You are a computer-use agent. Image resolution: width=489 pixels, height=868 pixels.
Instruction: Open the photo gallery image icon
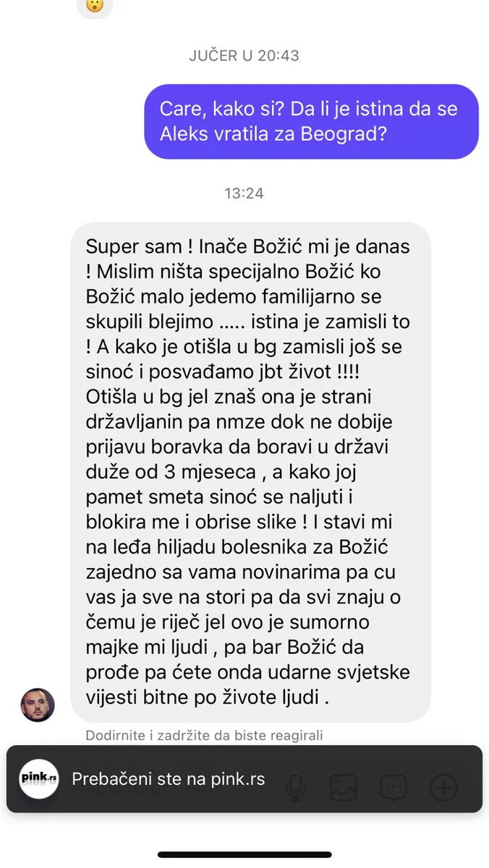tap(344, 786)
